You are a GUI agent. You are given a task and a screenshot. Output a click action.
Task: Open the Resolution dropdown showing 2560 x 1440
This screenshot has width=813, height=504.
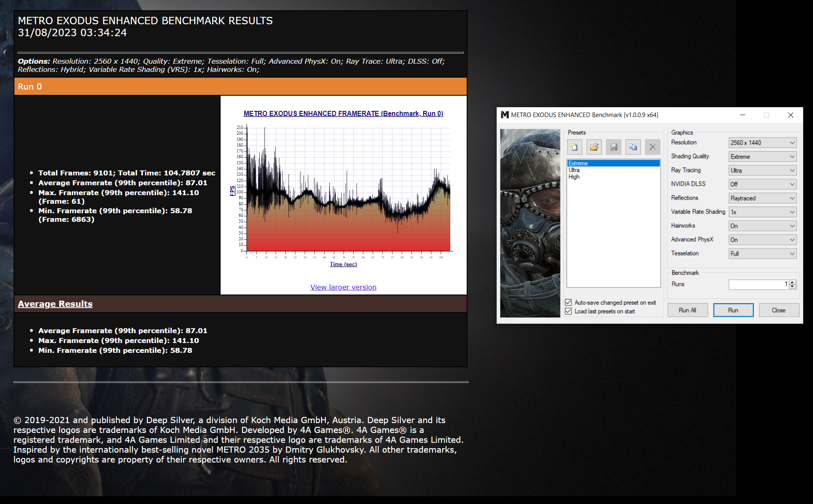(763, 143)
